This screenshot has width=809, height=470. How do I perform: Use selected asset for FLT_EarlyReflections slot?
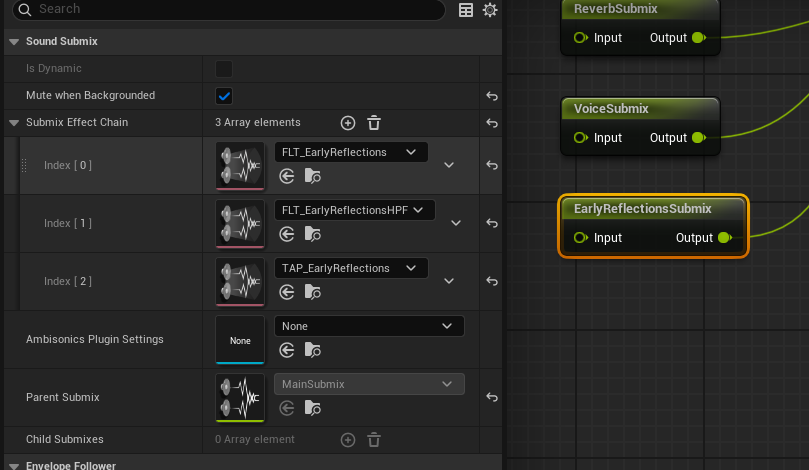(x=287, y=176)
